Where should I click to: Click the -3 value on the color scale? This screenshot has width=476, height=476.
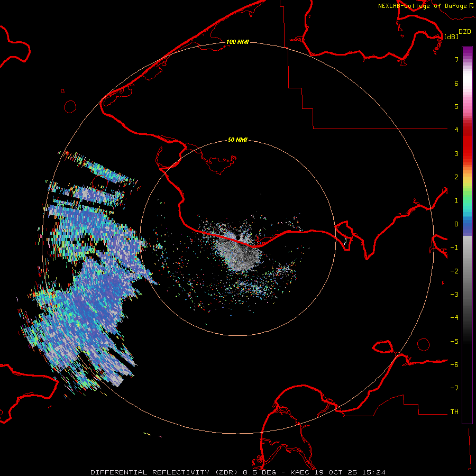pyautogui.click(x=454, y=294)
